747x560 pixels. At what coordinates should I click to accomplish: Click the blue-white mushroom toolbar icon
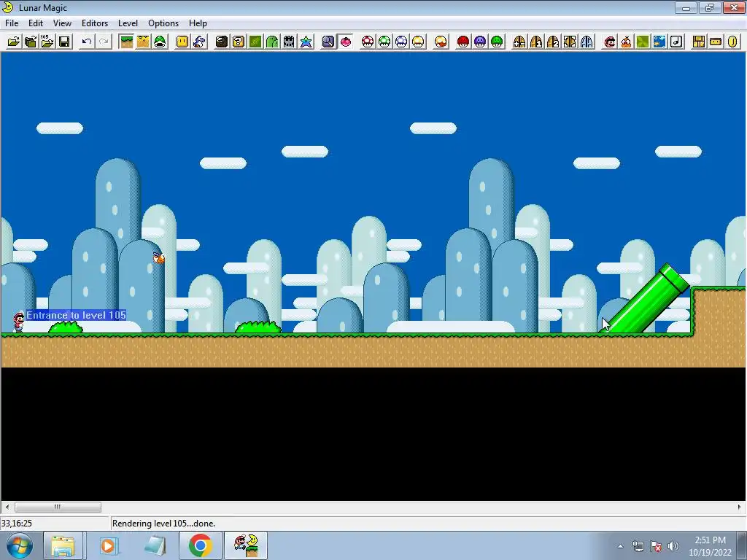tap(401, 42)
